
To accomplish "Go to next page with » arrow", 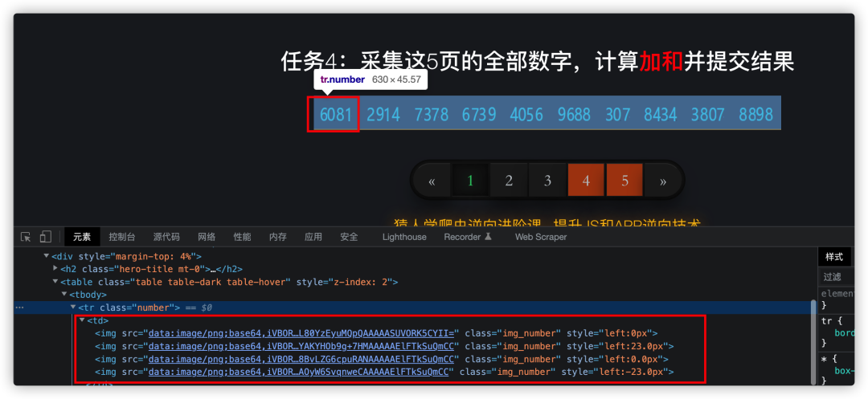I will [x=663, y=181].
